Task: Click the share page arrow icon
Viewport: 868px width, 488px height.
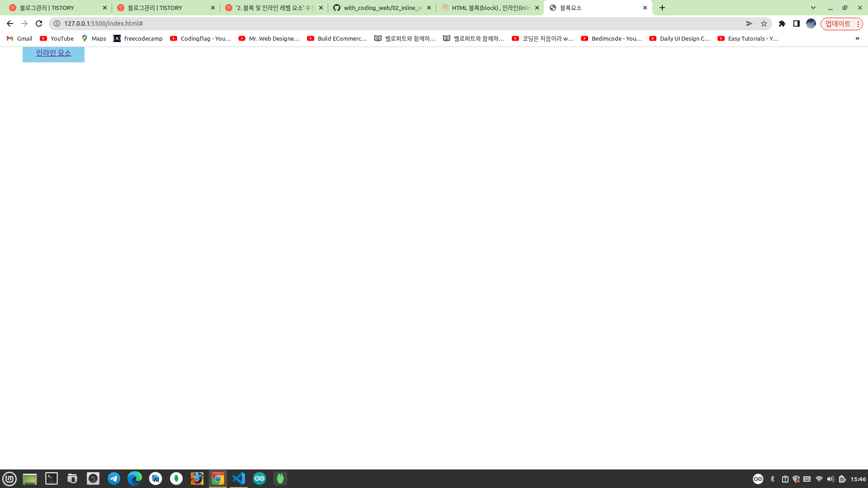Action: tap(749, 23)
